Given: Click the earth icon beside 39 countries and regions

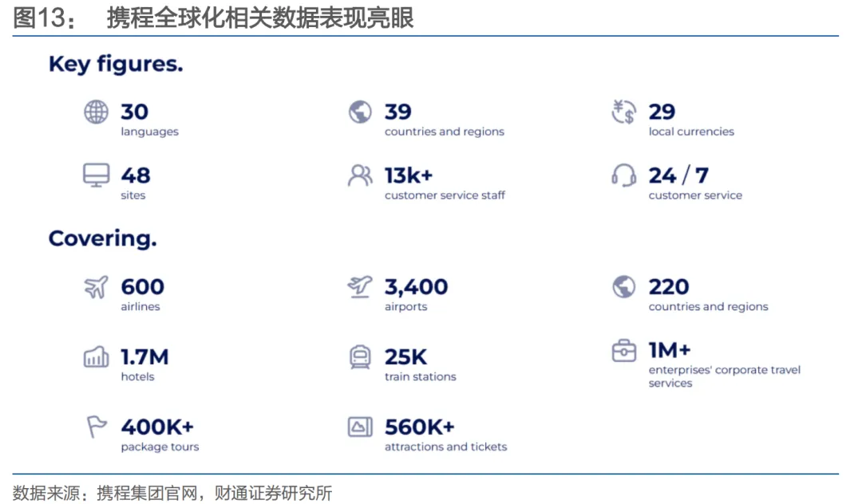Looking at the screenshot, I should pos(360,112).
